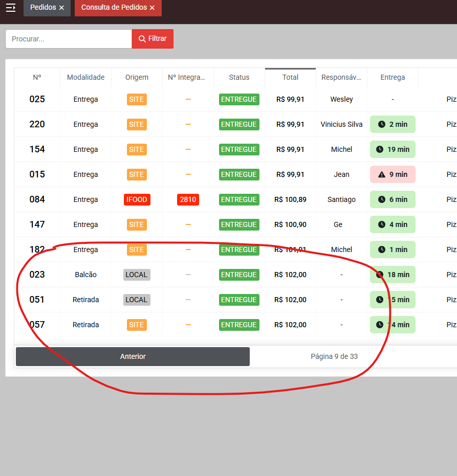Sort by the Nº column header
This screenshot has width=457, height=476.
point(37,77)
